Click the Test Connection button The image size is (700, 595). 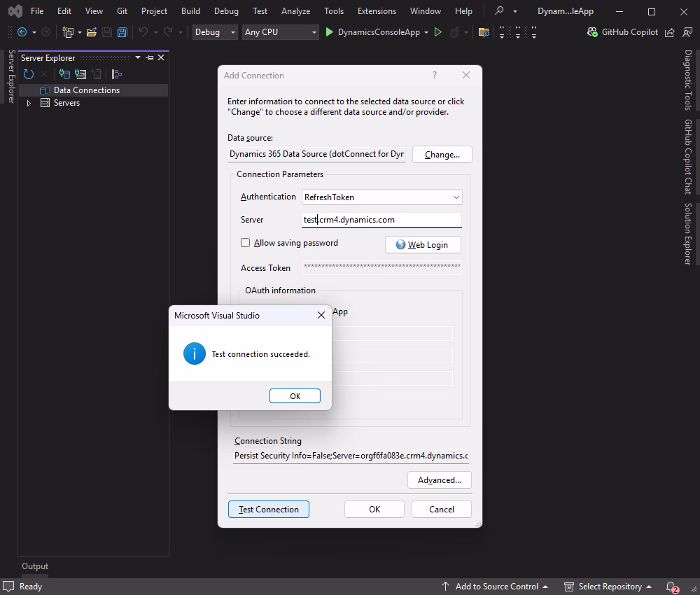pos(268,510)
